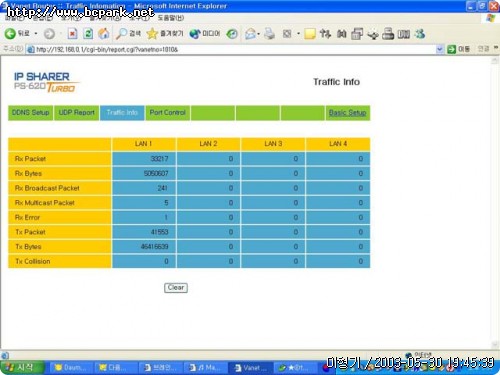Viewport: 500px width, 375px height.
Task: Follow the Basic Setup link
Action: pos(347,113)
